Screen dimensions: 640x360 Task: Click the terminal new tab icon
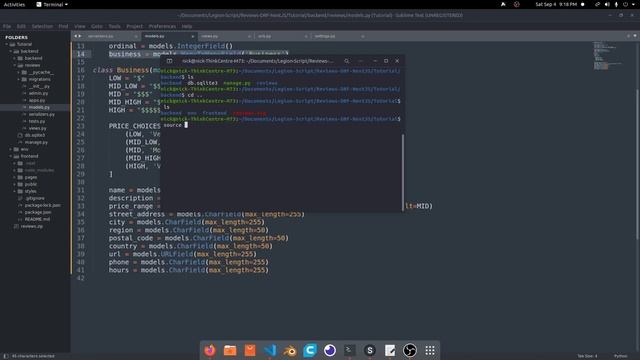click(x=169, y=61)
